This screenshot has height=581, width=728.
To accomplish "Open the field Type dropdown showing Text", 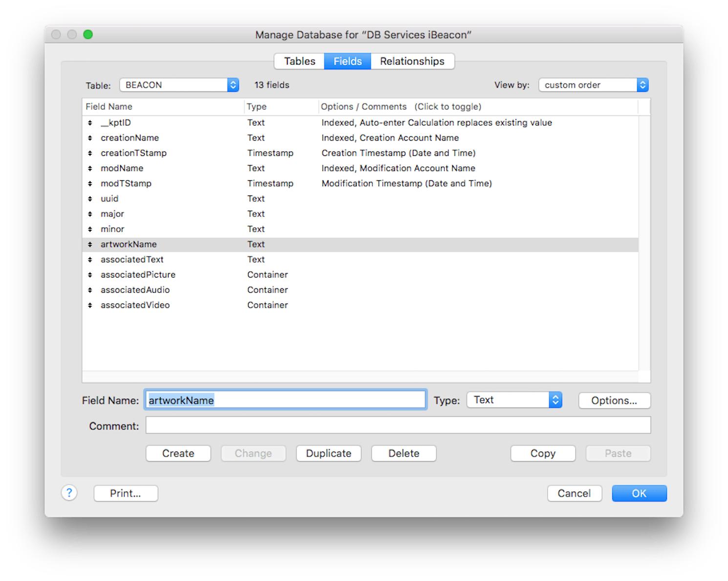I will (x=514, y=400).
